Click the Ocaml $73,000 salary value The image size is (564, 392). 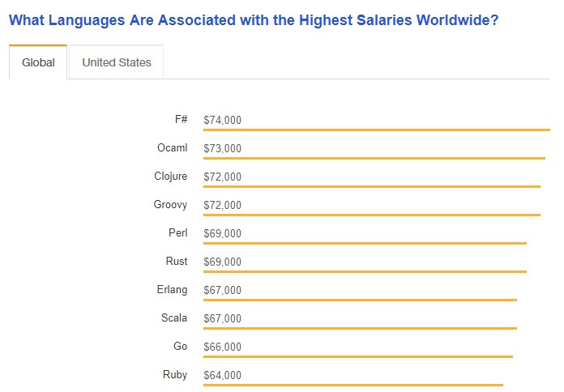coord(222,149)
